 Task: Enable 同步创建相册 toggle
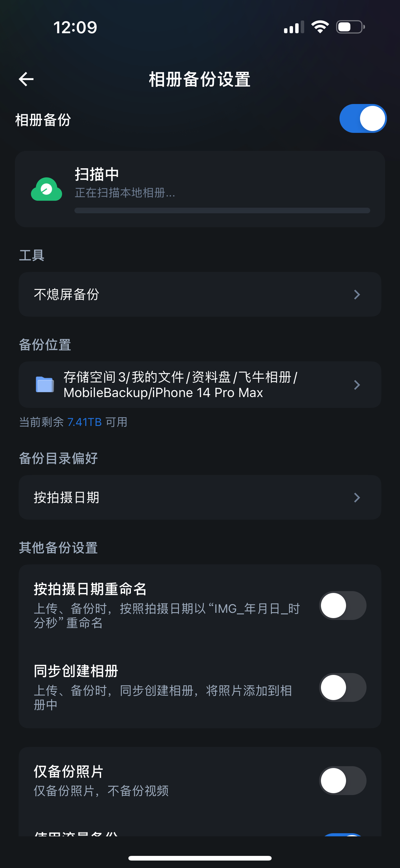342,687
